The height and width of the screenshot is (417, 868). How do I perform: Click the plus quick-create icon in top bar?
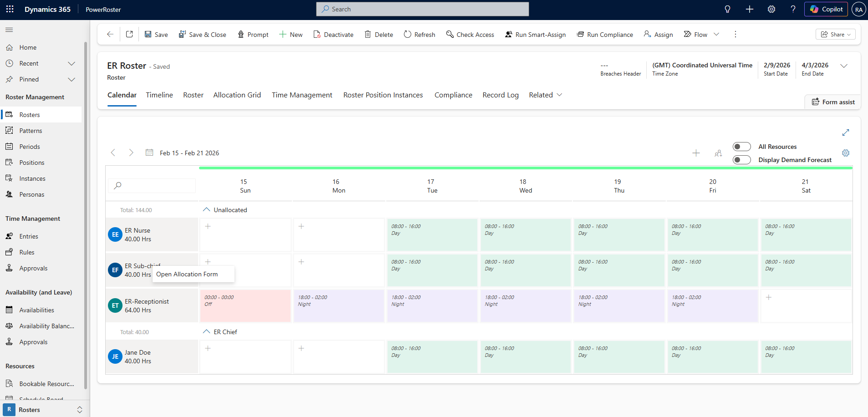click(750, 9)
